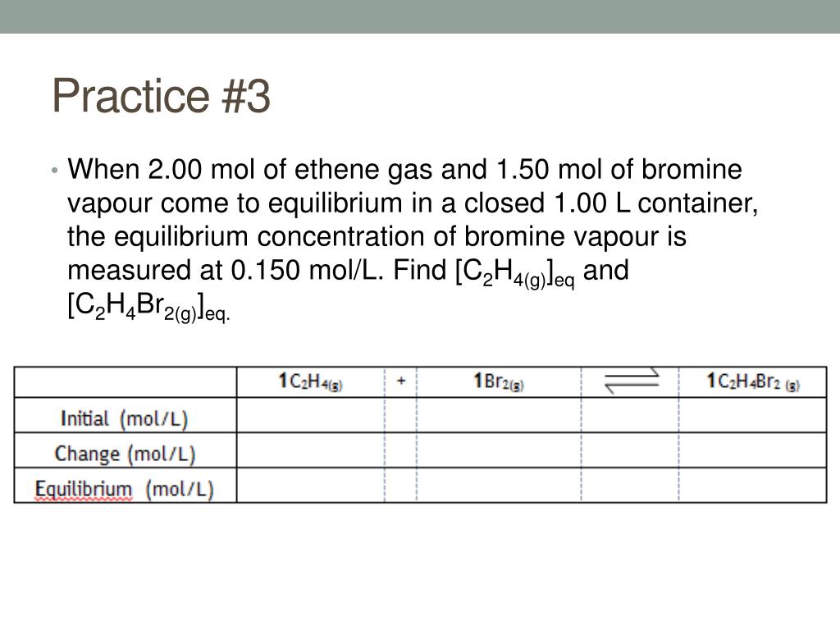The width and height of the screenshot is (840, 630).
Task: Select the Change (mol/L) row label
Action: coord(125,454)
